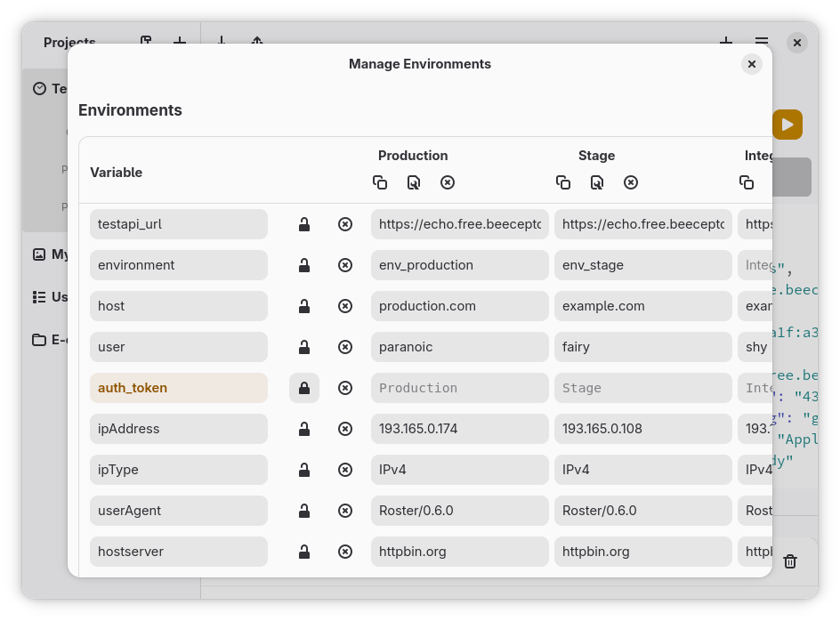Toggle secret lock for hostserver
The width and height of the screenshot is (840, 621).
tap(304, 552)
